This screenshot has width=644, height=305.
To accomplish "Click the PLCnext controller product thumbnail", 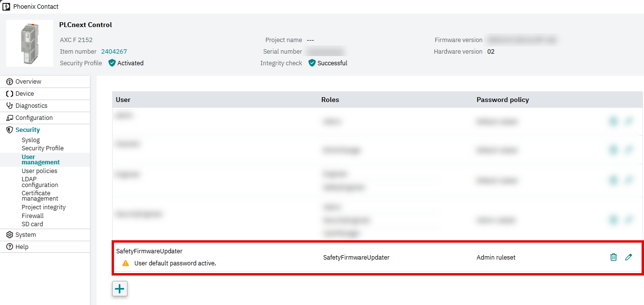I will [x=29, y=44].
